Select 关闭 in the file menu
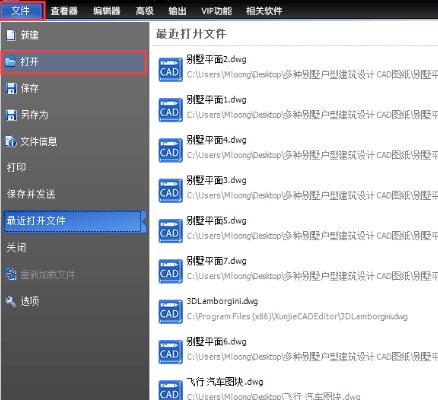Viewport: 438px width, 400px height. pos(75,247)
